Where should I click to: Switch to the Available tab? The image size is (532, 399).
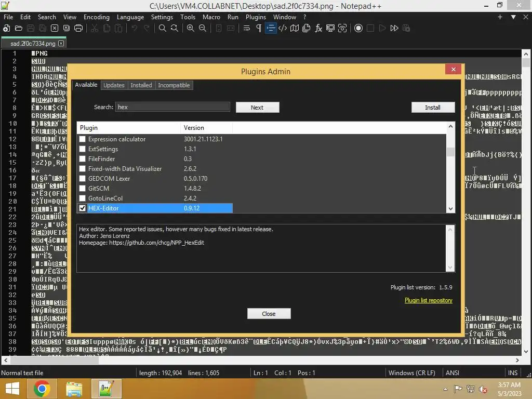[86, 85]
